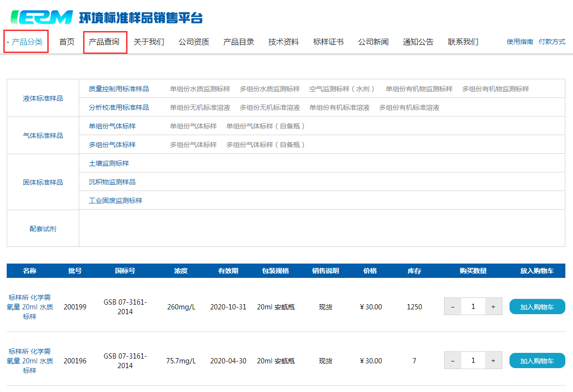Open 多组份有机物监测标样 subcategory
Screen dimensions: 573x392
495,89
